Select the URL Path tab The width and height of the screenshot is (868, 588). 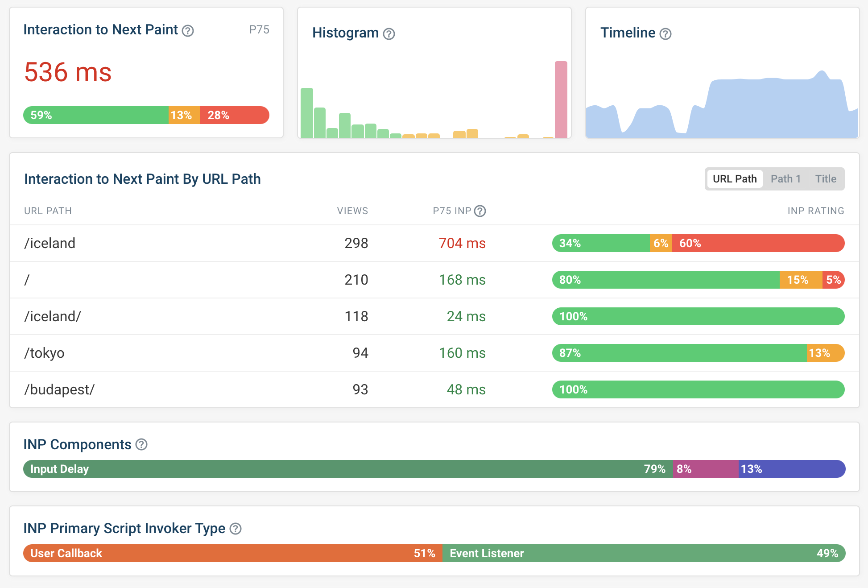[735, 179]
